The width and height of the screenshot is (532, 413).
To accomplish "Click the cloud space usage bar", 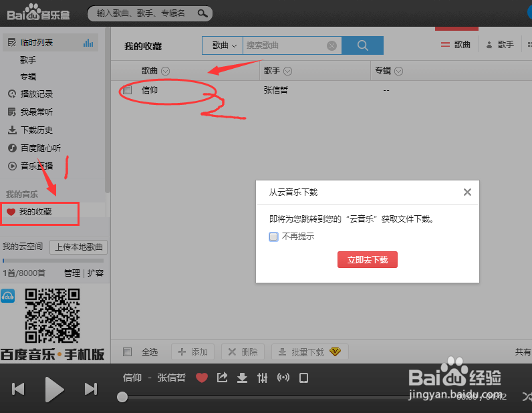I will tap(53, 261).
